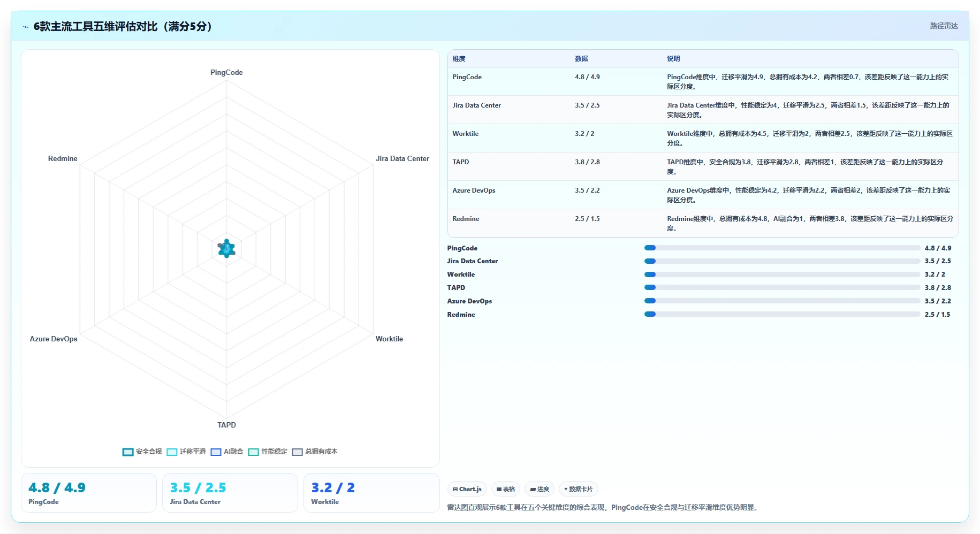980x534 pixels.
Task: Click the 3.8 / 2.8 table cell
Action: (x=587, y=162)
